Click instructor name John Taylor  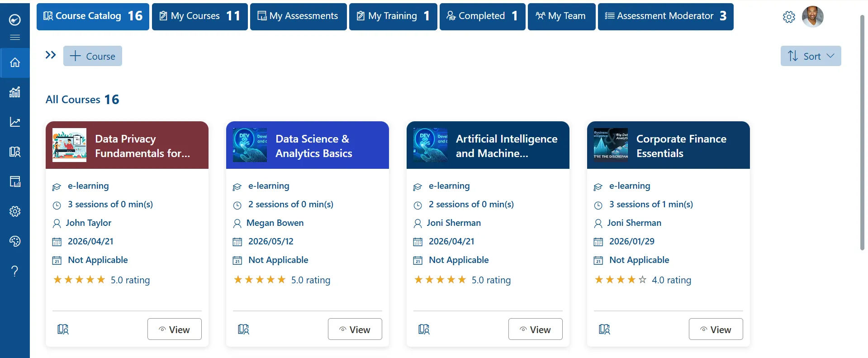89,223
